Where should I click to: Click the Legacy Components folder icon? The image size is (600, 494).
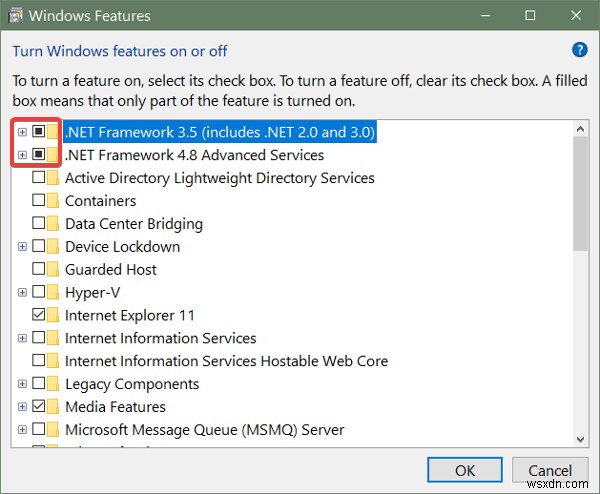point(53,384)
